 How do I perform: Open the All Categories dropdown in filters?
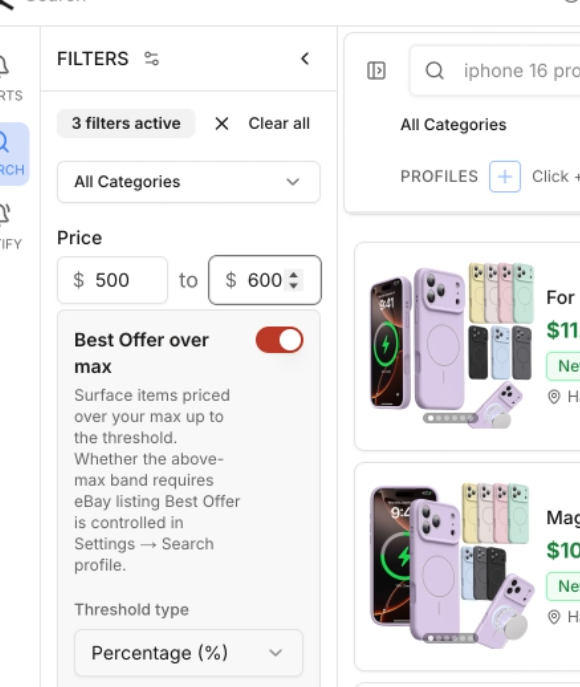pos(188,182)
